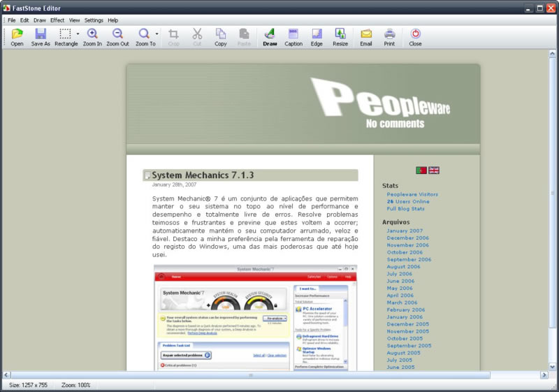Add a Caption to the image
The height and width of the screenshot is (392, 559).
pyautogui.click(x=293, y=37)
